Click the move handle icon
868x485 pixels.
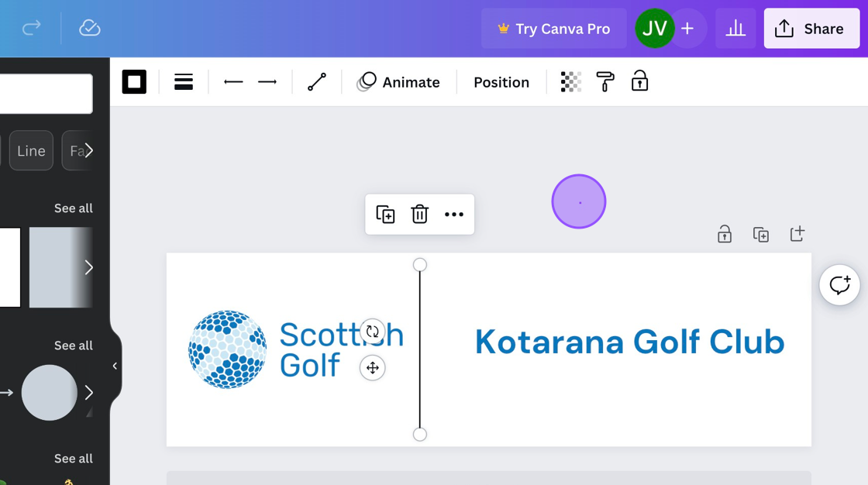pos(373,368)
